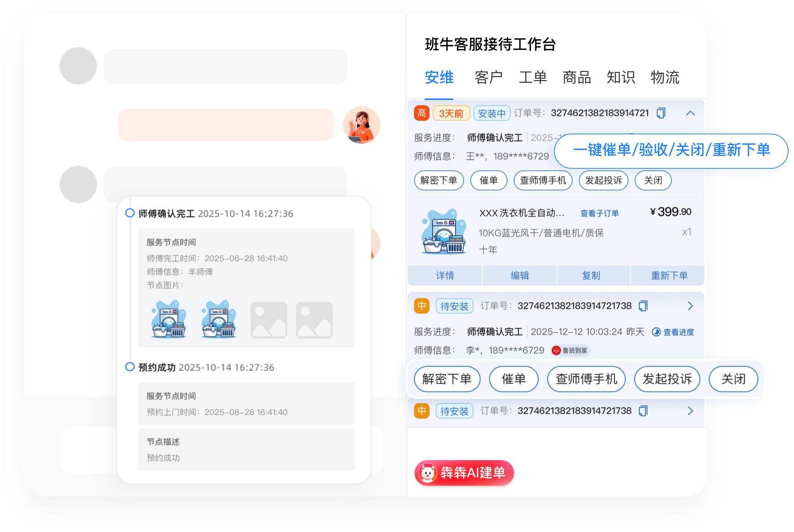Viewport: 794px width, 532px height.
Task: Open the 工单 tab
Action: pos(533,77)
